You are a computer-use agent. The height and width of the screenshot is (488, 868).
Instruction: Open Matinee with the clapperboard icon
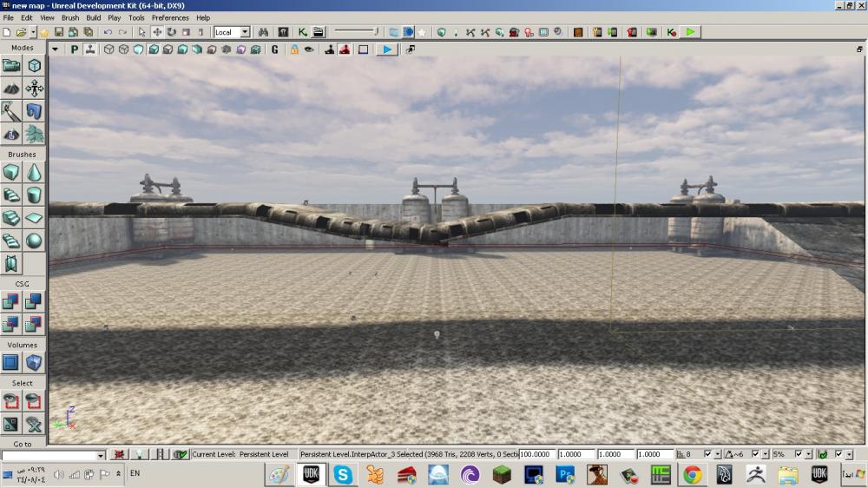[319, 32]
